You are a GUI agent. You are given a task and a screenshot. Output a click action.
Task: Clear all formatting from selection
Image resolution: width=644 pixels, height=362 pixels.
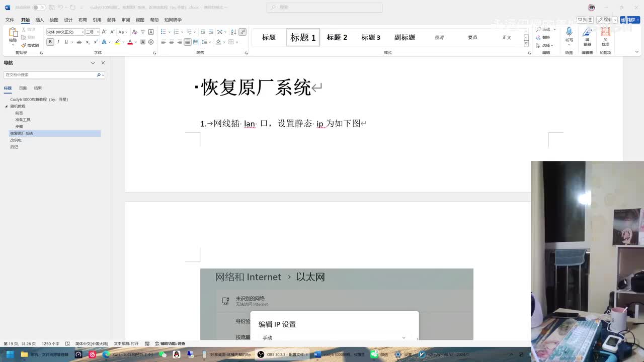point(134,32)
